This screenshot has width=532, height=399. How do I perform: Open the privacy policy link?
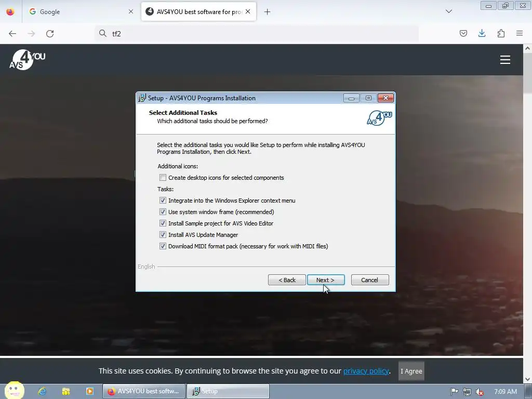tap(366, 371)
